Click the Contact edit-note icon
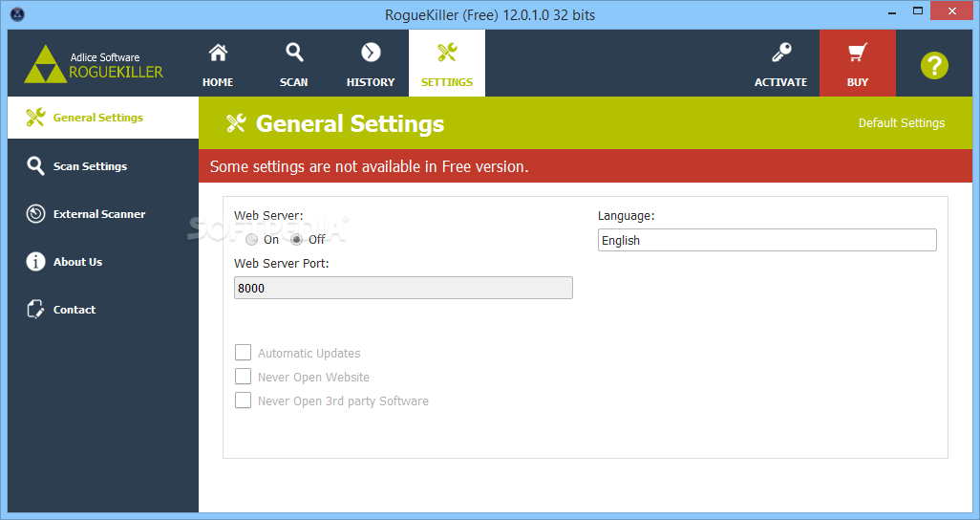The image size is (980, 520). [35, 309]
